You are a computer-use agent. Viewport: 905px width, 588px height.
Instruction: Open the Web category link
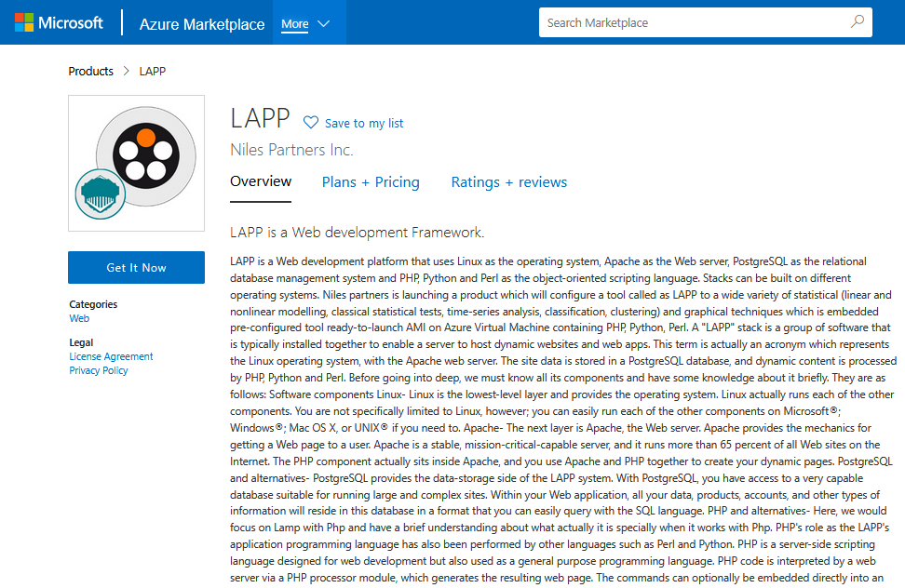79,318
